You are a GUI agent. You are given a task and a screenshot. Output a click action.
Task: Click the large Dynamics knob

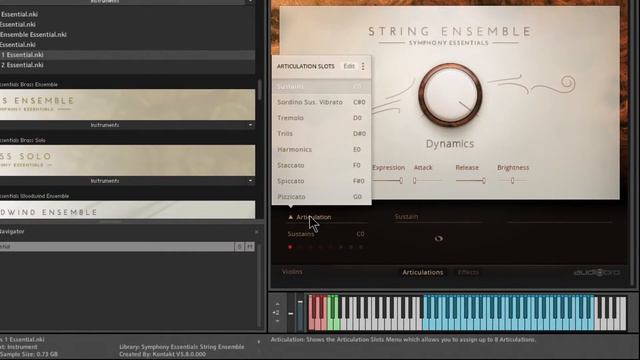(x=450, y=95)
